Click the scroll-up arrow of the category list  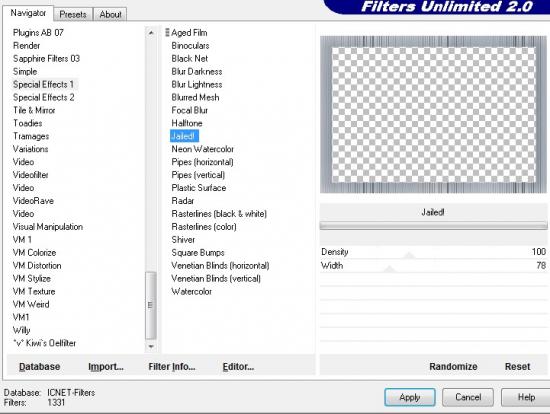[151, 33]
